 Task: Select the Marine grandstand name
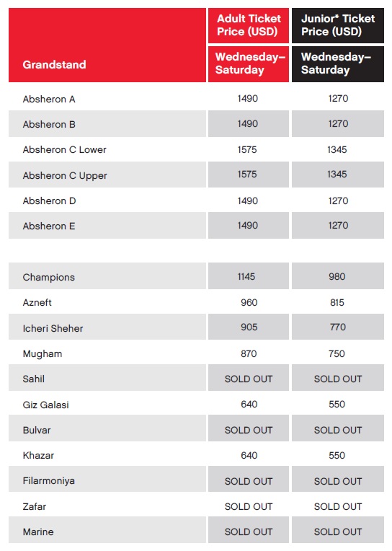[x=38, y=532]
